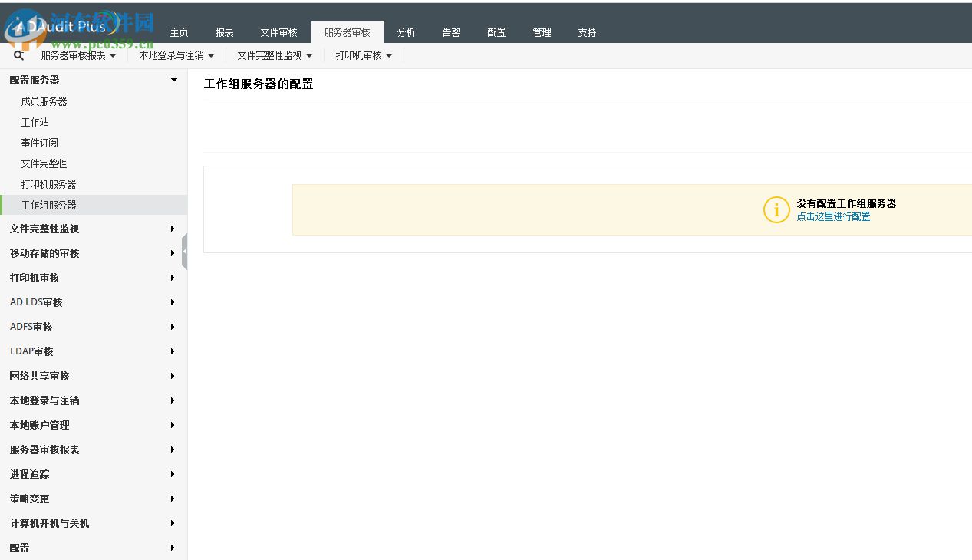Open the 服务器审核报表 dropdown
The height and width of the screenshot is (560, 972).
(76, 54)
